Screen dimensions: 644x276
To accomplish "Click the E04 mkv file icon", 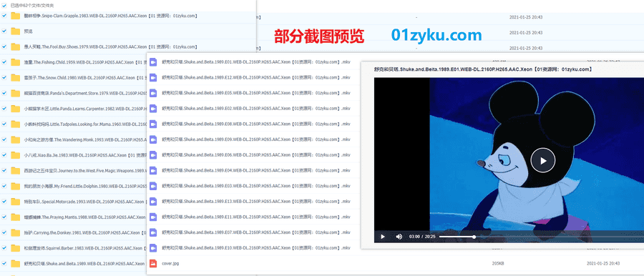I will pos(153,170).
